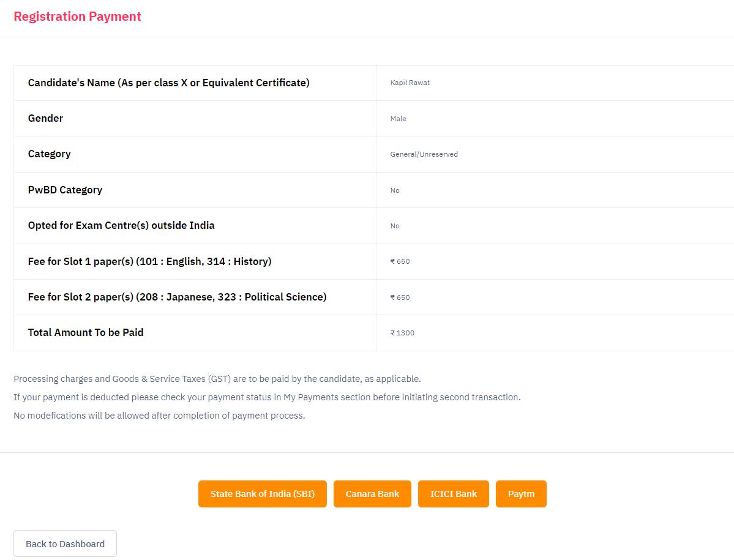The height and width of the screenshot is (560, 734).
Task: Pay using the Paytm option
Action: pos(521,494)
